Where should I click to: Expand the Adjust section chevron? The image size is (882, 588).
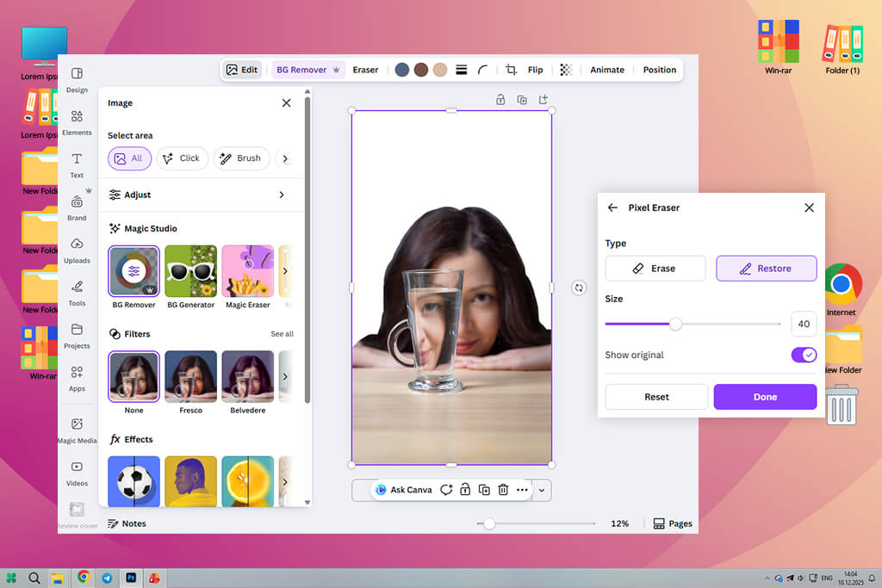tap(282, 195)
